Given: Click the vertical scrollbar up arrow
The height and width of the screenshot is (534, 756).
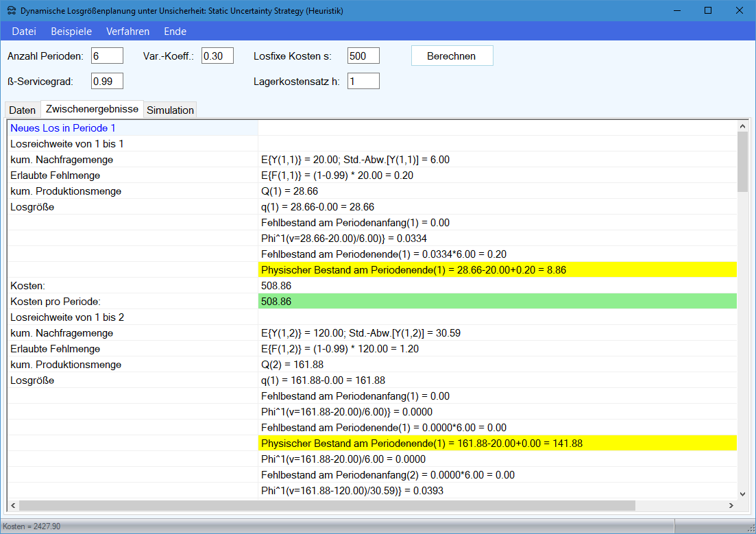Looking at the screenshot, I should 742,126.
